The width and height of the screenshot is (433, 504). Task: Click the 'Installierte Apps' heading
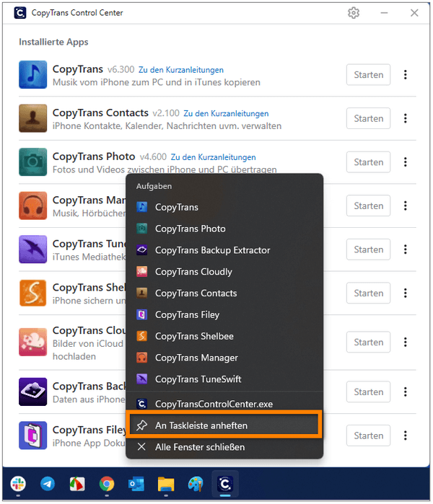pos(53,42)
